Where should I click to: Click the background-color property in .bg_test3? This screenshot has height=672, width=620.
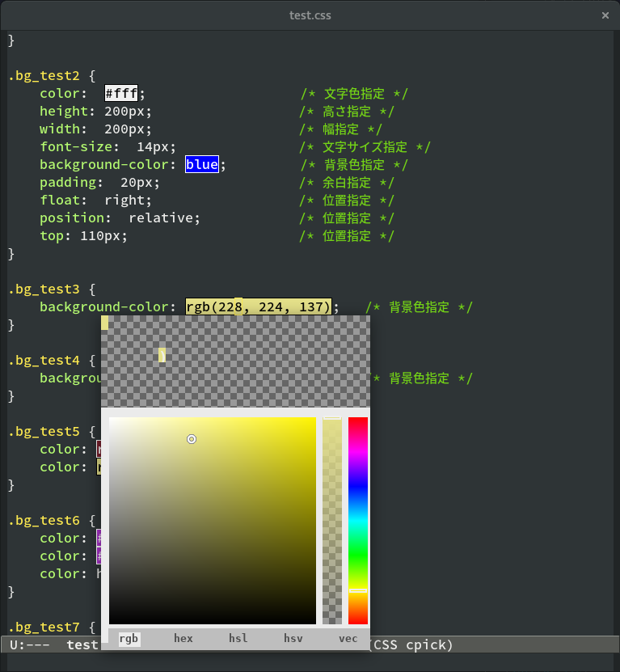(103, 306)
